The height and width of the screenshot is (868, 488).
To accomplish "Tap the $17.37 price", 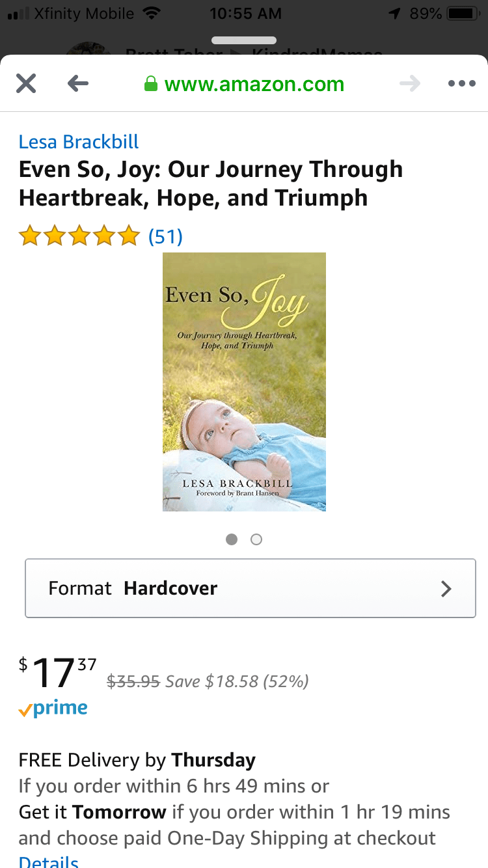I will click(59, 672).
